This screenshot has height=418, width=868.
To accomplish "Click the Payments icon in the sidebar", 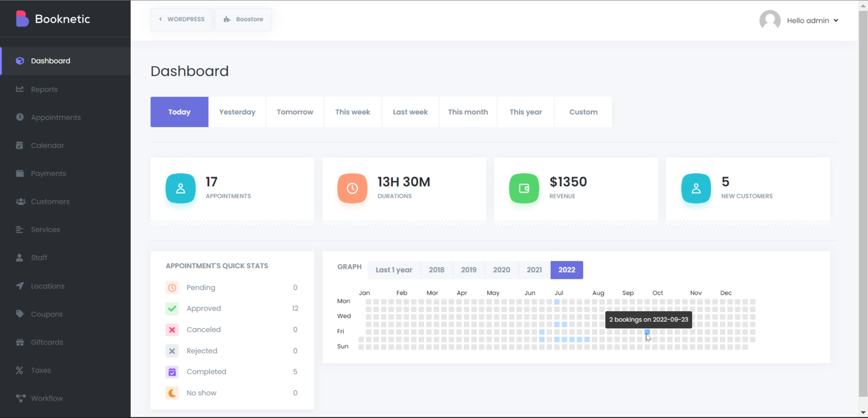I will pos(20,173).
